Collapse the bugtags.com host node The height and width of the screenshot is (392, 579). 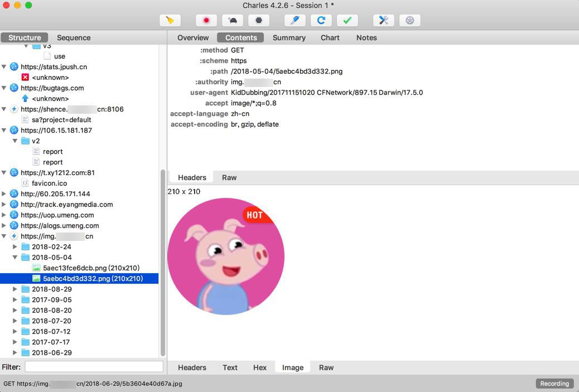pyautogui.click(x=4, y=88)
